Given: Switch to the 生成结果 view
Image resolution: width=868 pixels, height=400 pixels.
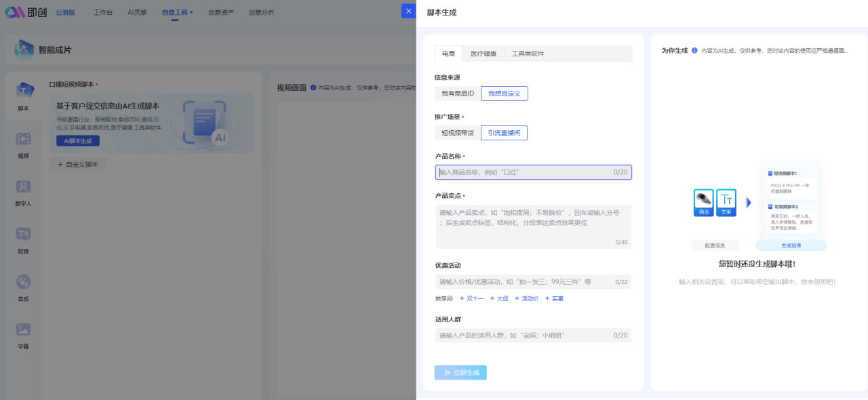Looking at the screenshot, I should (791, 245).
